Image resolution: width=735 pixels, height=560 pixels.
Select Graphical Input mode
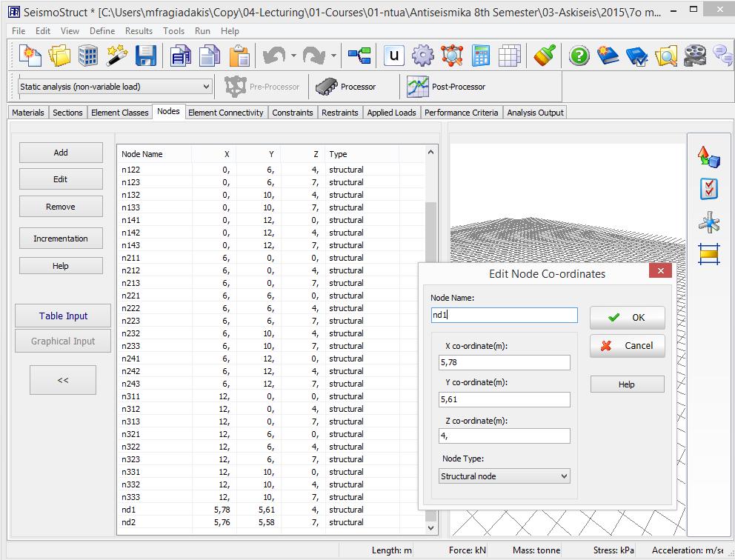63,341
